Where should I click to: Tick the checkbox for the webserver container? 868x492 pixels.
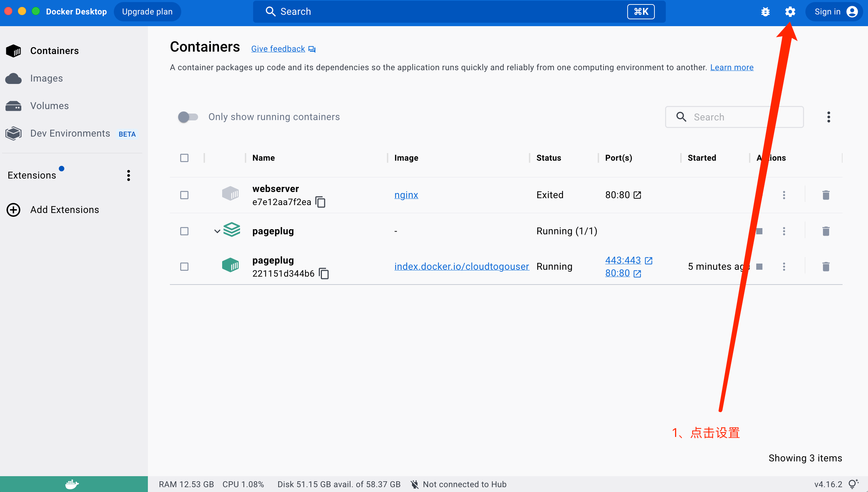(184, 195)
